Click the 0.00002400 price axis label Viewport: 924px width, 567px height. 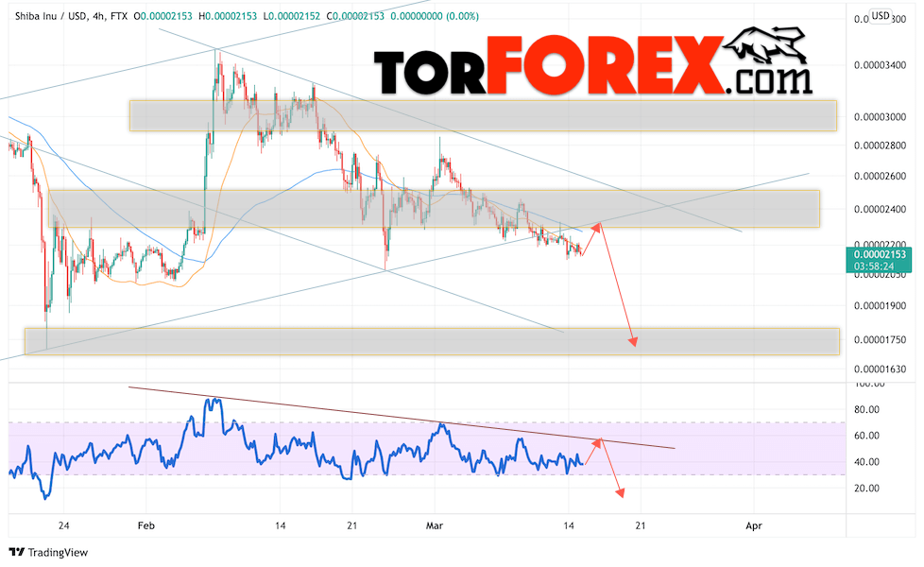click(x=880, y=209)
